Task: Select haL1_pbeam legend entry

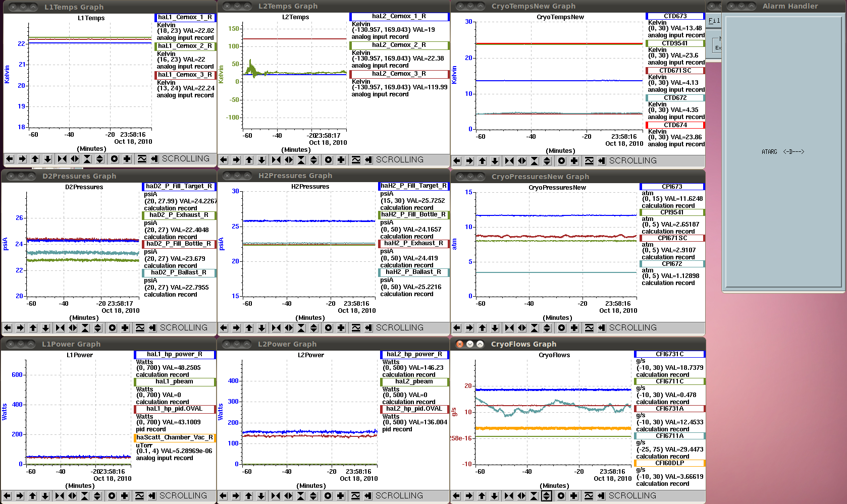Action: tap(175, 382)
